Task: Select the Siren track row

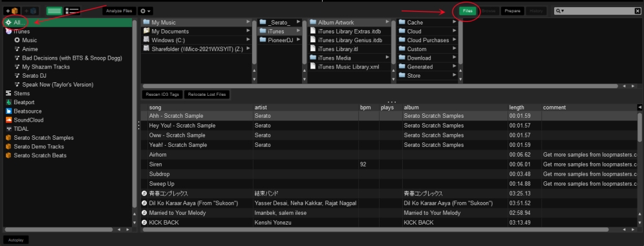Action: 389,164
